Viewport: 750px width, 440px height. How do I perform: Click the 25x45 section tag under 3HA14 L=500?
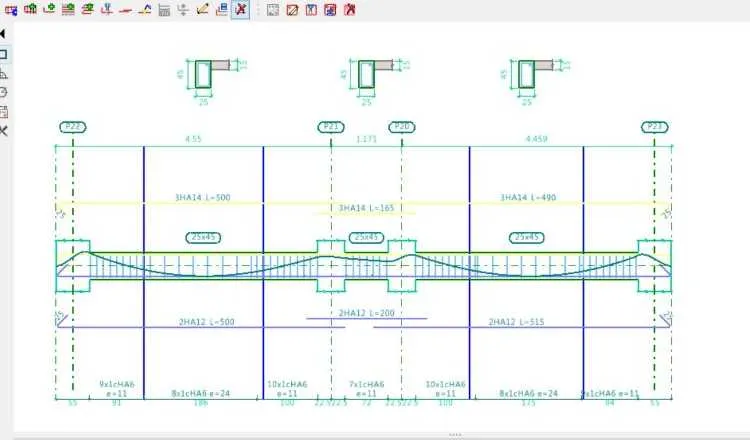coord(203,237)
